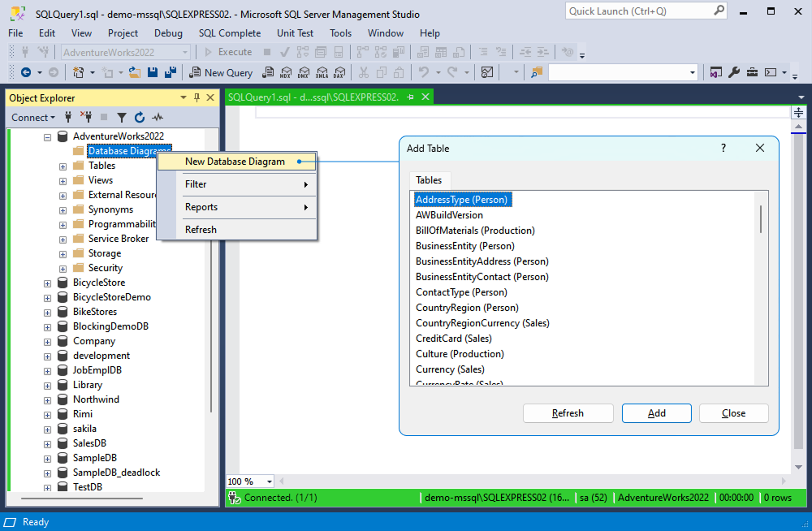Click the Undo icon on the toolbar

tap(425, 72)
